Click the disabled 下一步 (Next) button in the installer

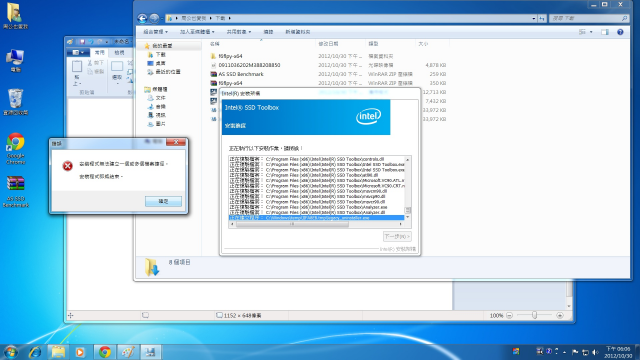397,236
